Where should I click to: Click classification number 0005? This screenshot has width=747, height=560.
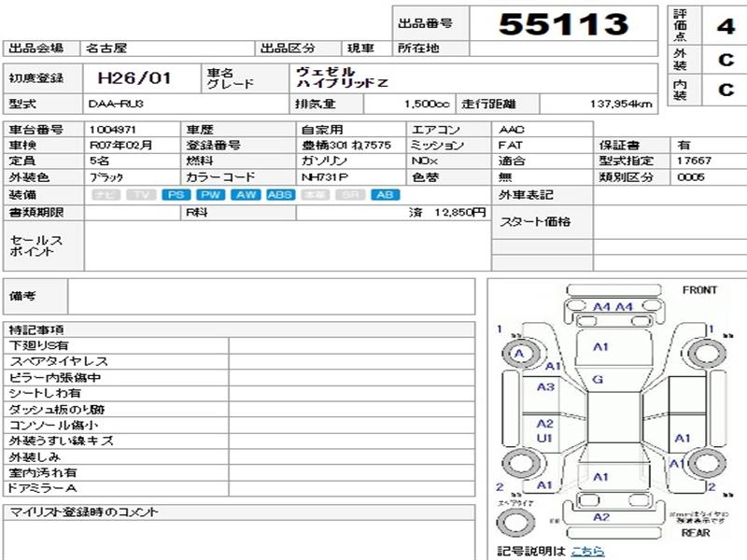[x=691, y=177]
